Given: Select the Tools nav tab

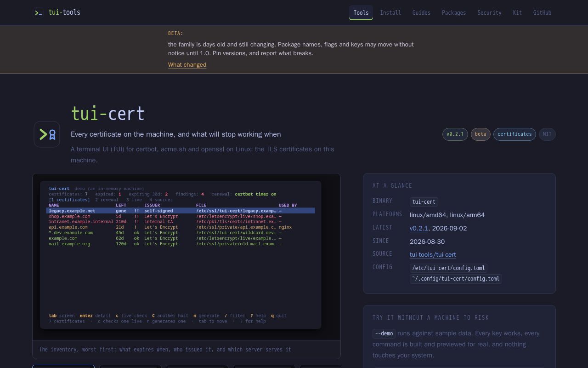Looking at the screenshot, I should pos(361,13).
